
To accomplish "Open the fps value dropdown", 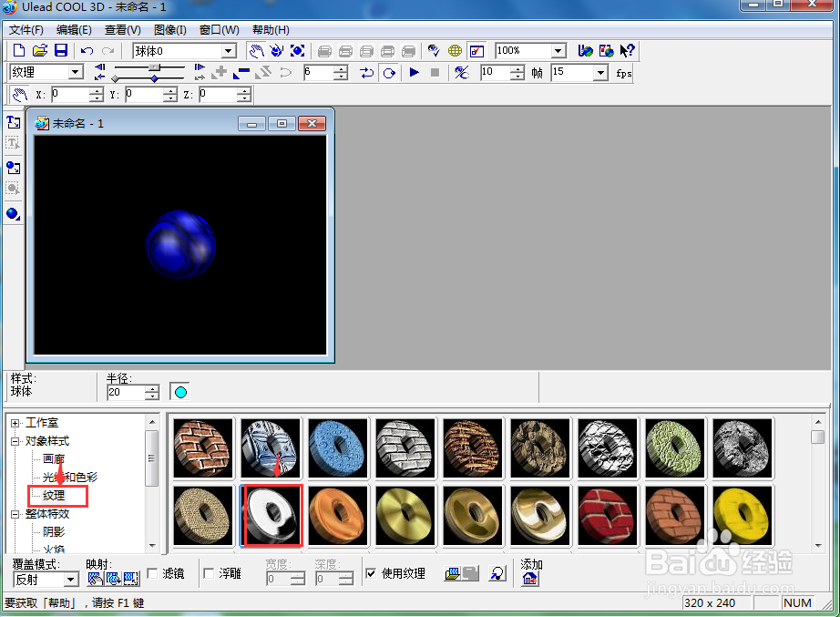I will (601, 72).
